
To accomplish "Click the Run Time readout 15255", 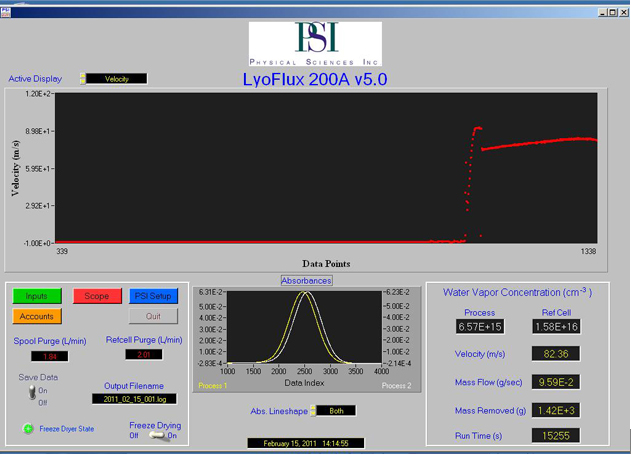I will click(x=556, y=436).
